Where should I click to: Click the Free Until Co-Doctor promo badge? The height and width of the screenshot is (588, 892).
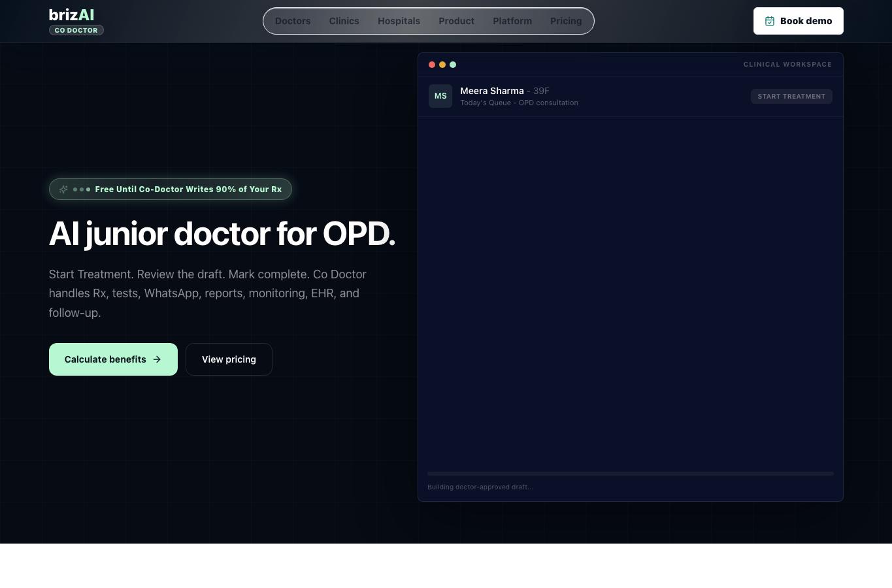pyautogui.click(x=171, y=189)
